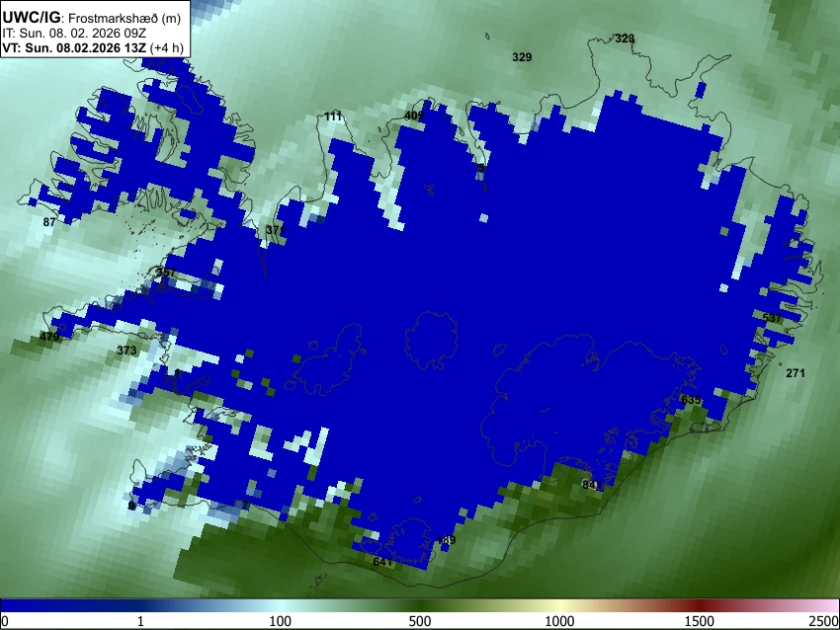Click the map value 841
Screen dimensions: 840x630
pyautogui.click(x=592, y=485)
